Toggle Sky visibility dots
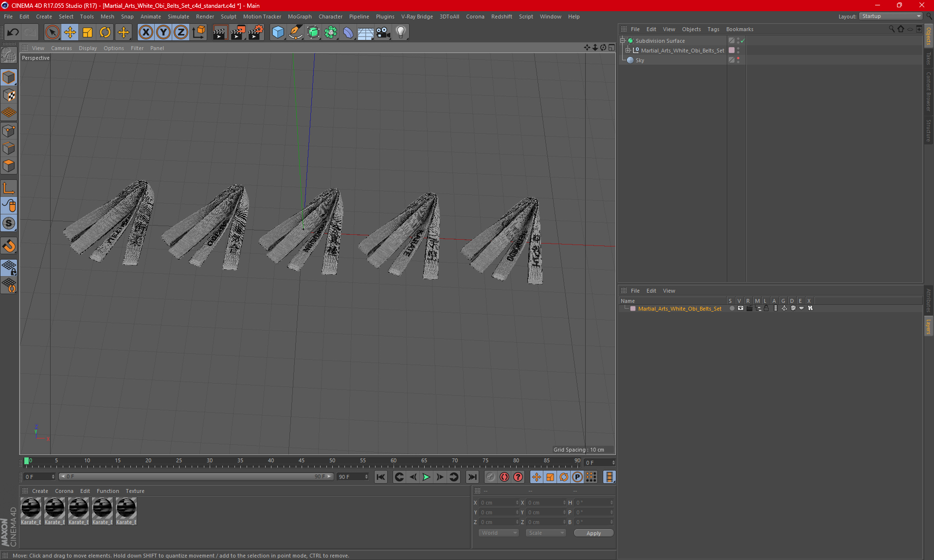This screenshot has width=934, height=560. point(738,60)
